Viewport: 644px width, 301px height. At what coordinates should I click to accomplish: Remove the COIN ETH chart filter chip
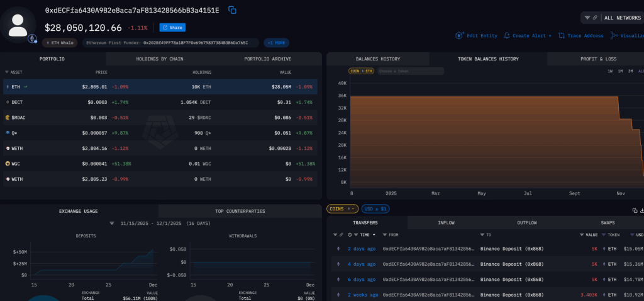coord(362,71)
